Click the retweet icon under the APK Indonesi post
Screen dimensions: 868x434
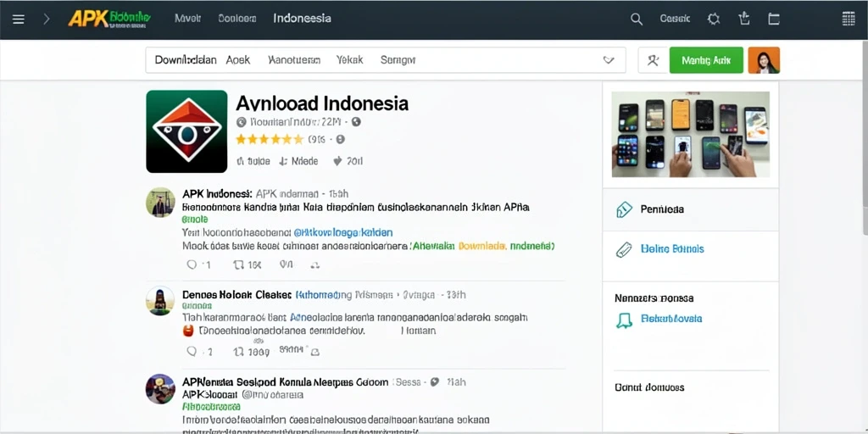click(x=238, y=264)
